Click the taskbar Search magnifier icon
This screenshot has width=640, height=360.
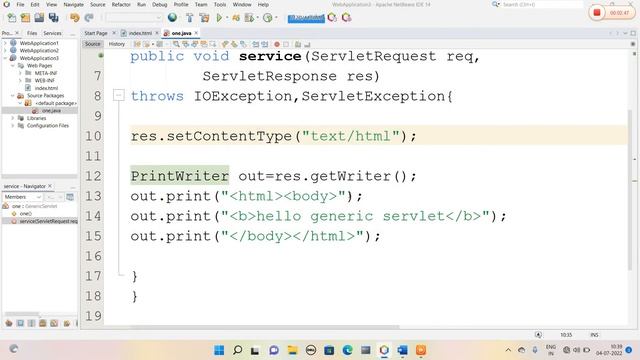click(x=237, y=350)
